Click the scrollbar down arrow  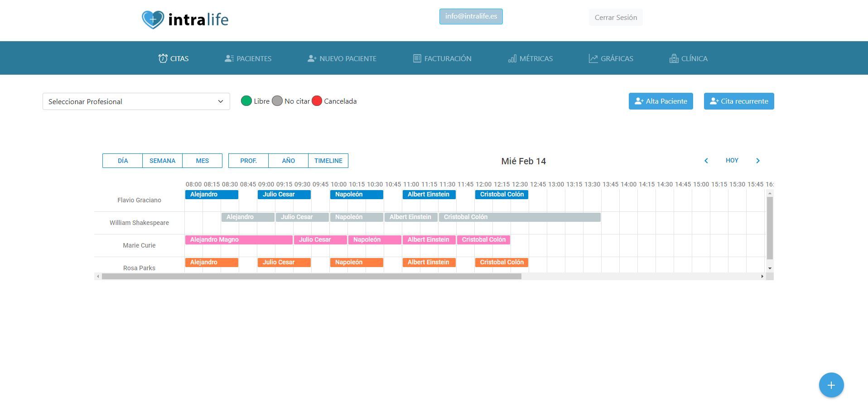coord(770,268)
